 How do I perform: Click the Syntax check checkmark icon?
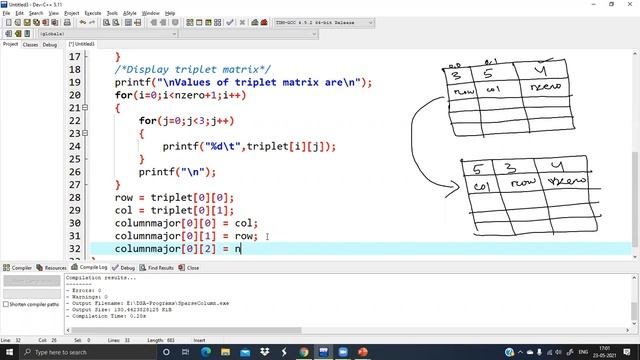click(x=230, y=22)
